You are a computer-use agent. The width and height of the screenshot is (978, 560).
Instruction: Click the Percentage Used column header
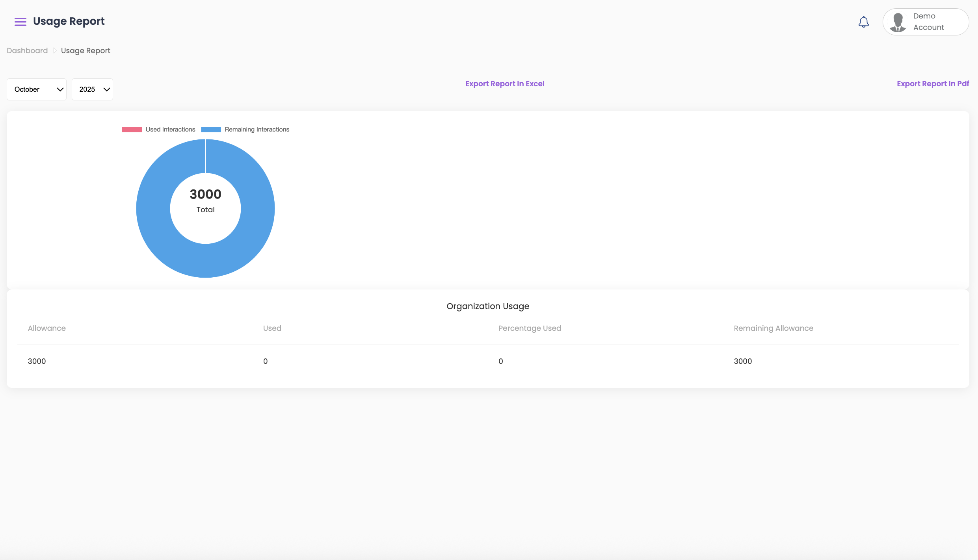click(x=530, y=328)
